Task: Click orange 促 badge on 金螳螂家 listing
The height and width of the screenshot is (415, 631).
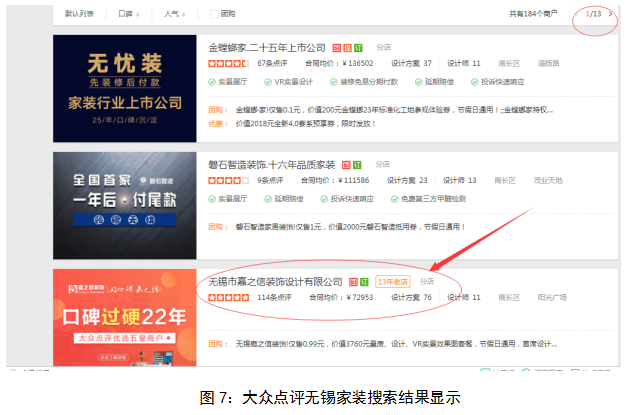Action: pyautogui.click(x=347, y=48)
